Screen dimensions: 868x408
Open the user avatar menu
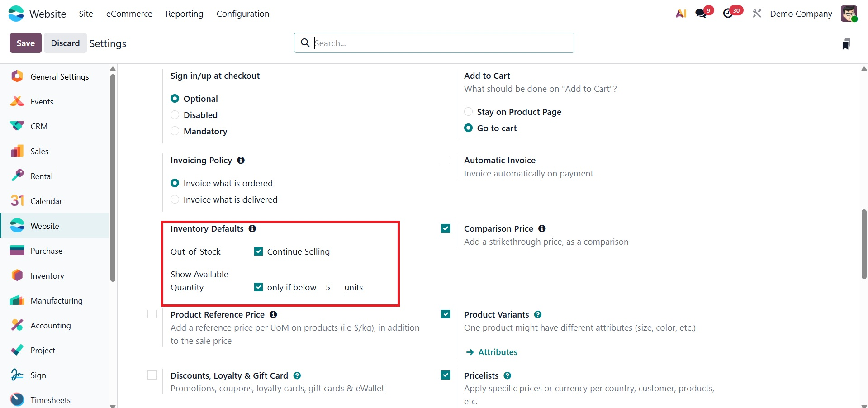click(x=849, y=14)
